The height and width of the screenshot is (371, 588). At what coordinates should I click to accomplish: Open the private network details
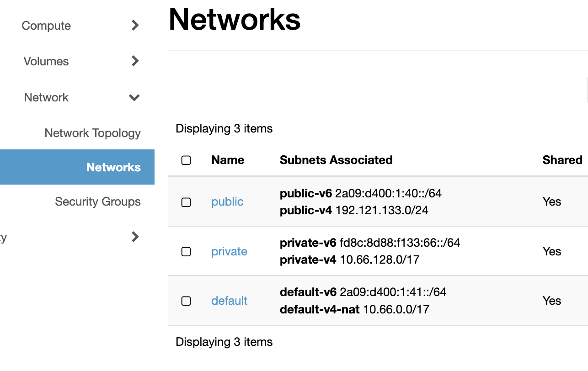229,251
